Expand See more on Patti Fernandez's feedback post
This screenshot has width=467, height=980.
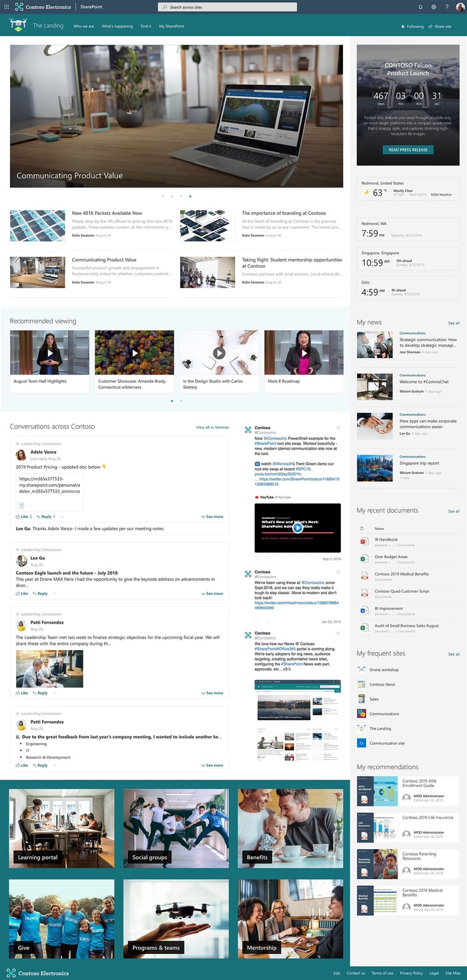point(212,766)
